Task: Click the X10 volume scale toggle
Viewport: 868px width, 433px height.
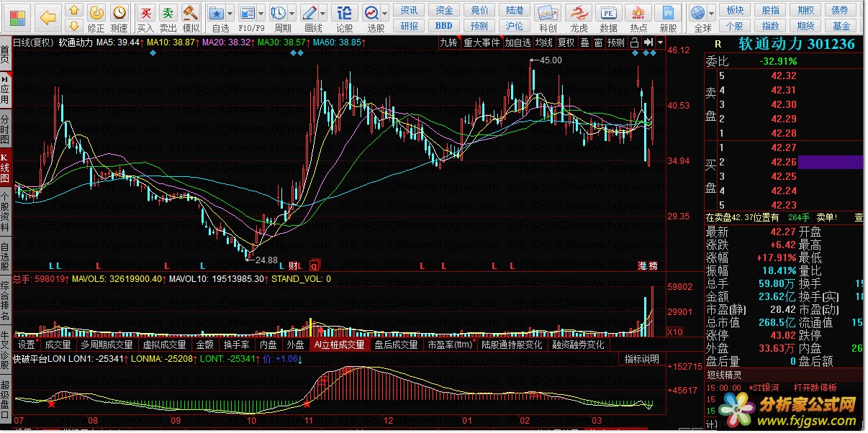Action: coord(674,332)
